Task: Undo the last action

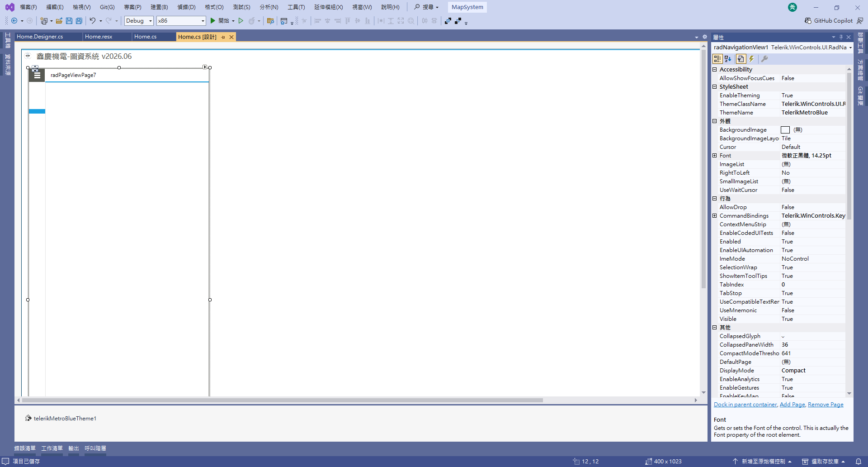Action: click(x=92, y=21)
